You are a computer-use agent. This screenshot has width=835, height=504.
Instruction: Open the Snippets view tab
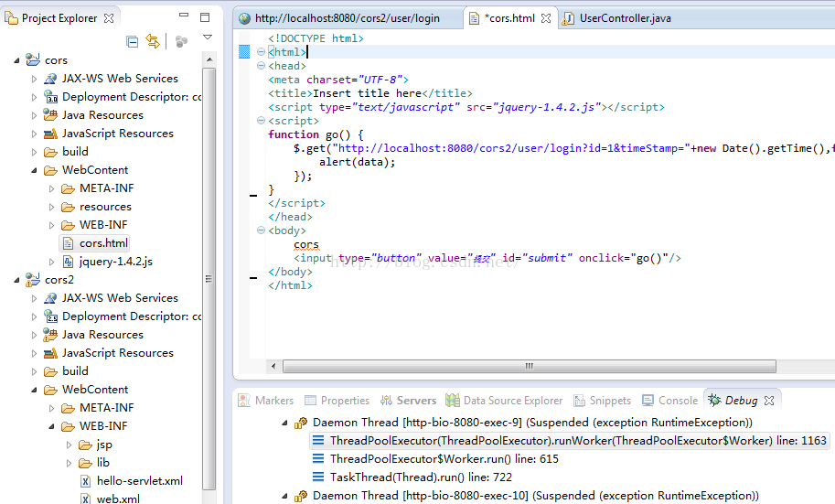pyautogui.click(x=603, y=401)
